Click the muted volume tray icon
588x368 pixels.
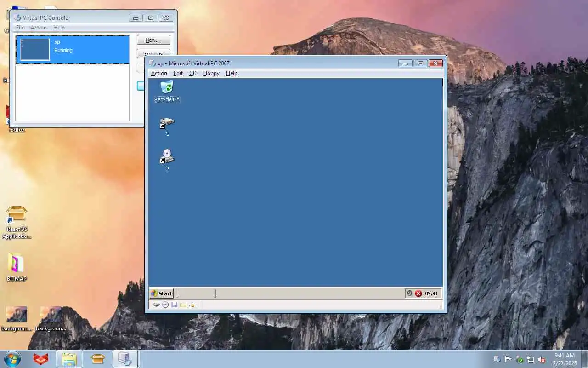pyautogui.click(x=542, y=359)
